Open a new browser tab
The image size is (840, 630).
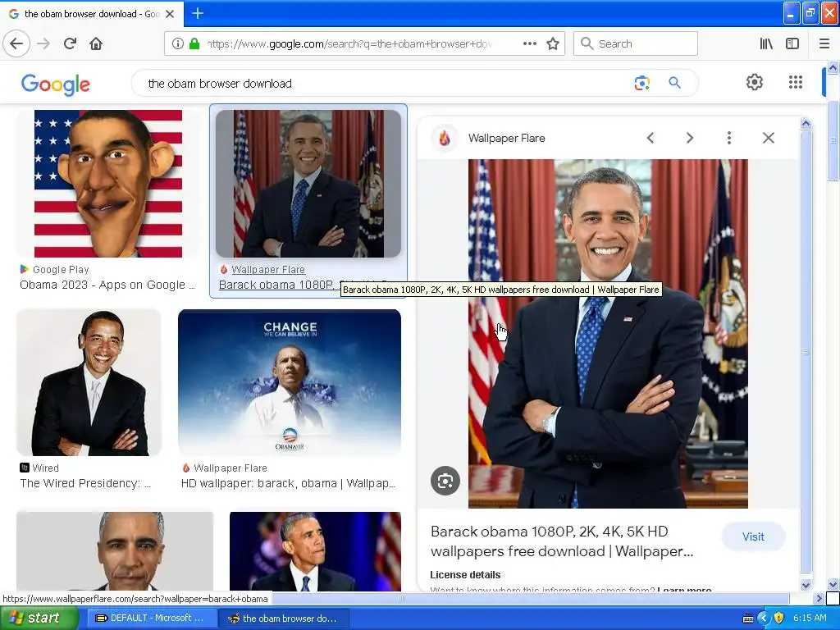198,13
